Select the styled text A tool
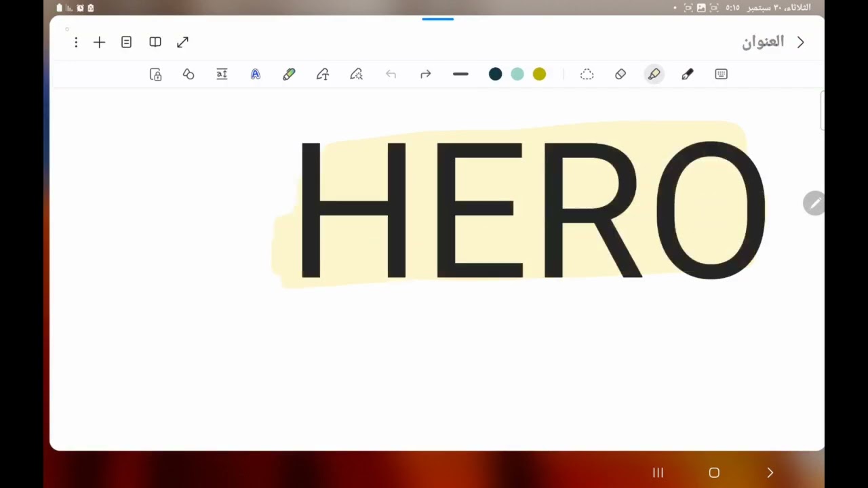Screen dimensions: 868x488 tap(256, 75)
